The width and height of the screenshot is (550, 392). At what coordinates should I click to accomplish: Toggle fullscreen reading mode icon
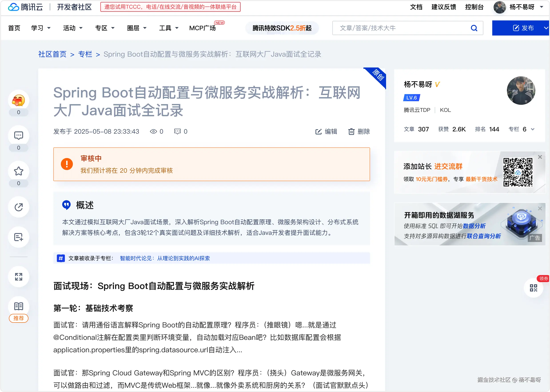19,277
